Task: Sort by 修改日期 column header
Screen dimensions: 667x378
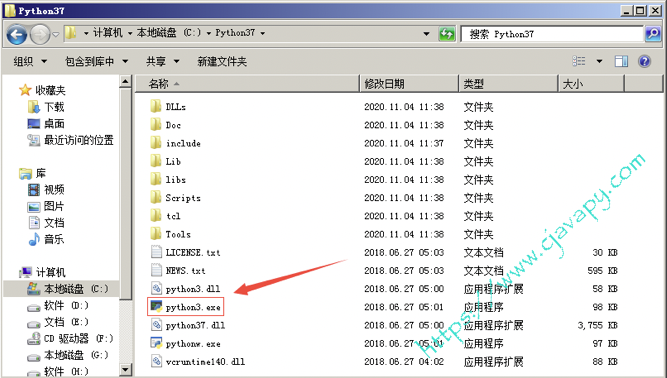Action: tap(410, 84)
